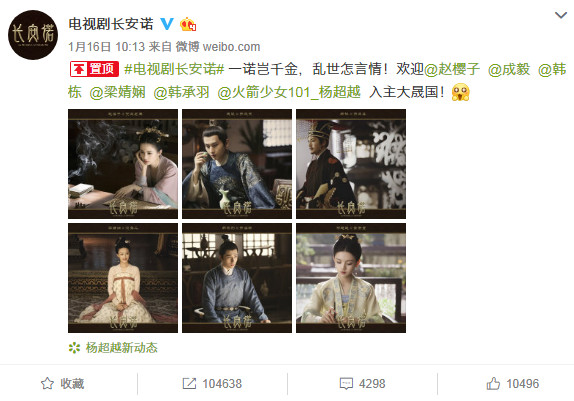View poster of woman leaning by incense smoke
This screenshot has width=574, height=401.
123,164
